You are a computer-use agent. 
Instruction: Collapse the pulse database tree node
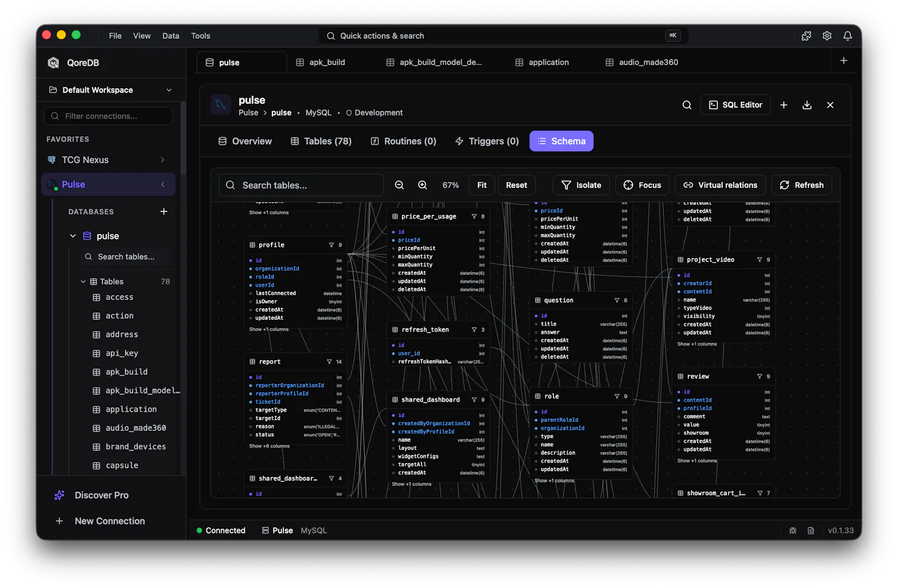pyautogui.click(x=72, y=236)
